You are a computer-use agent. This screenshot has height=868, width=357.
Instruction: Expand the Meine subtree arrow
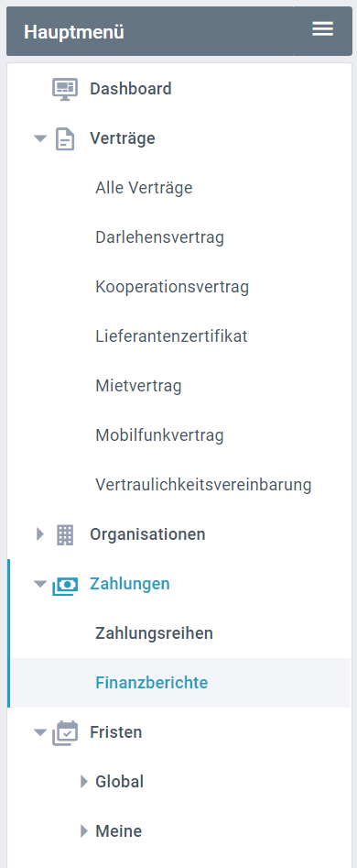click(x=84, y=831)
